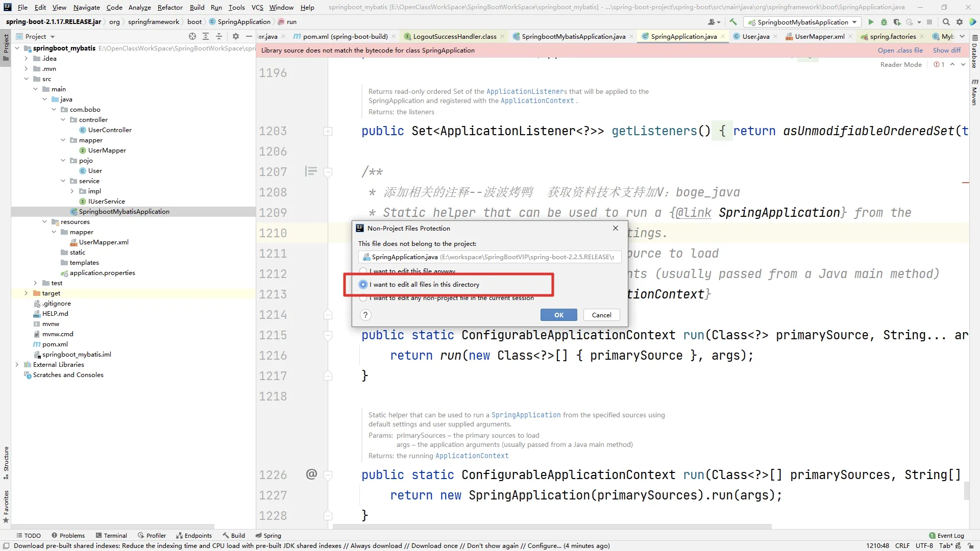Go to previous highlighted error arrow

952,64
